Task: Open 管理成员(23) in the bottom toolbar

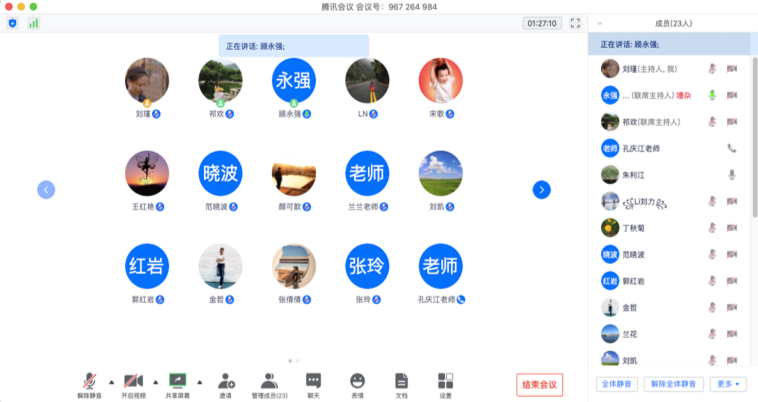Action: click(268, 381)
